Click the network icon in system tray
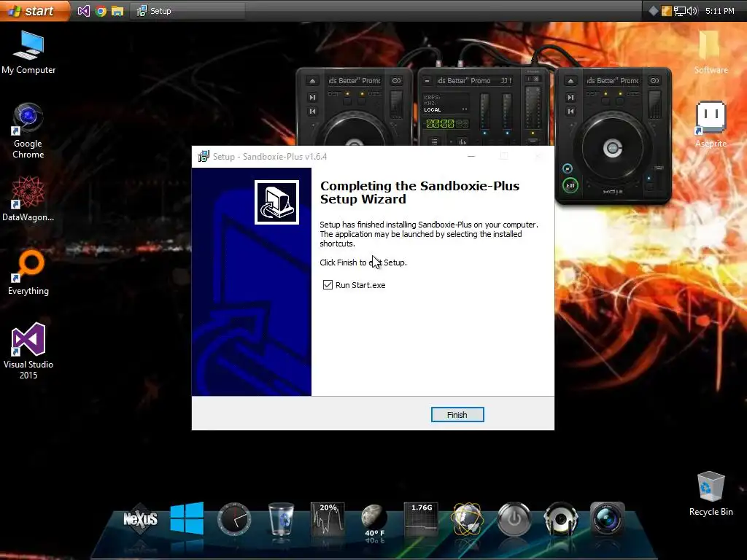The width and height of the screenshot is (747, 560). (679, 10)
